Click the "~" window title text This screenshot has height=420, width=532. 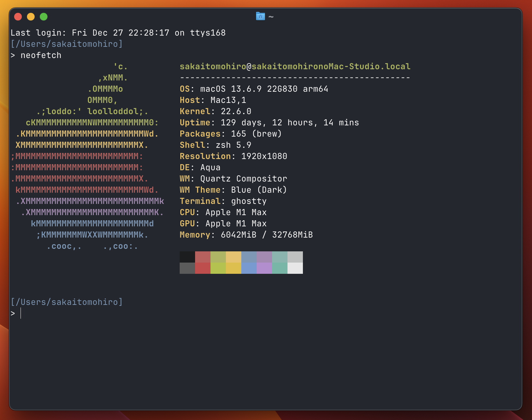[x=271, y=17]
